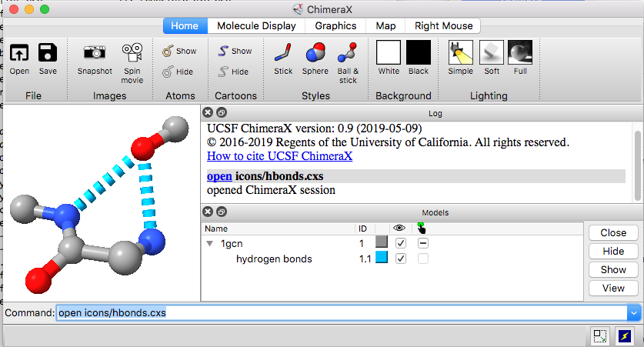
Task: Click the hydrogen bonds cyan color swatch
Action: [381, 259]
